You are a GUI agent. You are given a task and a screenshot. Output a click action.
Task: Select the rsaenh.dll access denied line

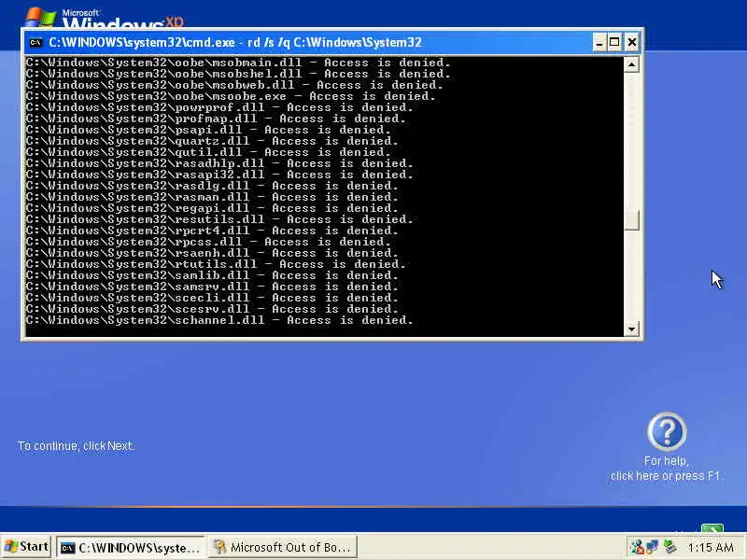click(x=212, y=253)
